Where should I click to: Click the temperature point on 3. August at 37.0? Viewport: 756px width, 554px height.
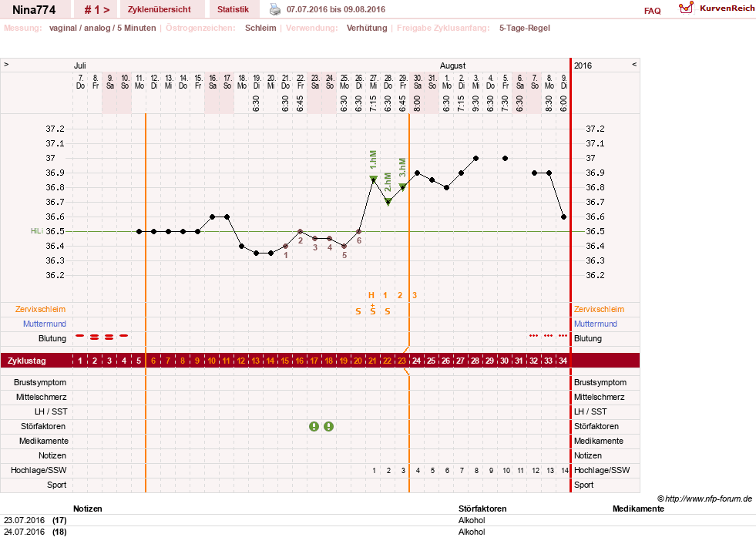click(x=476, y=158)
